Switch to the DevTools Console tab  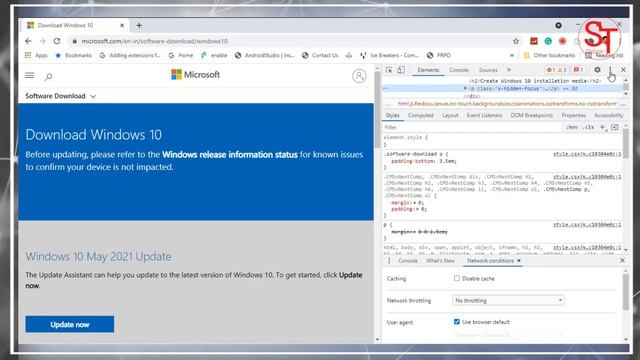pyautogui.click(x=459, y=70)
